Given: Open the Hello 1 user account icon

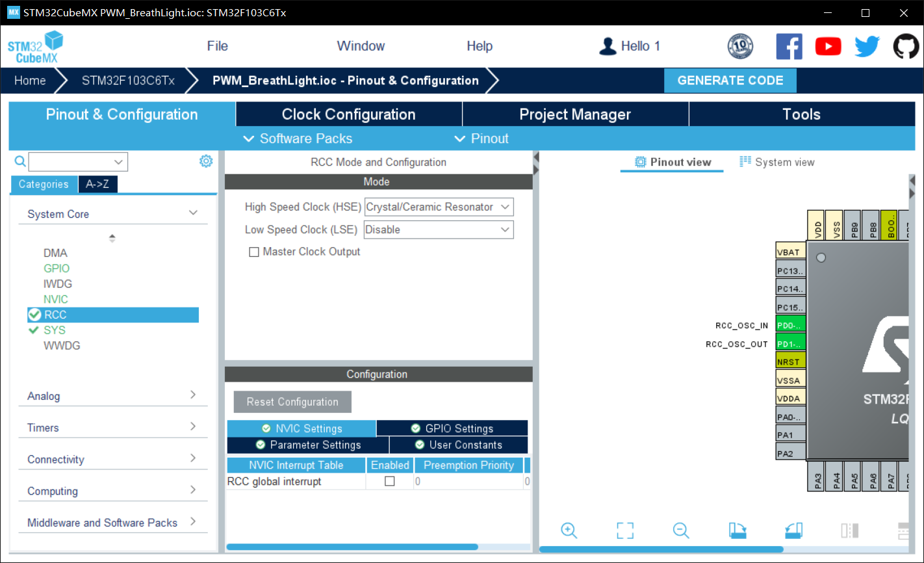Looking at the screenshot, I should click(608, 46).
